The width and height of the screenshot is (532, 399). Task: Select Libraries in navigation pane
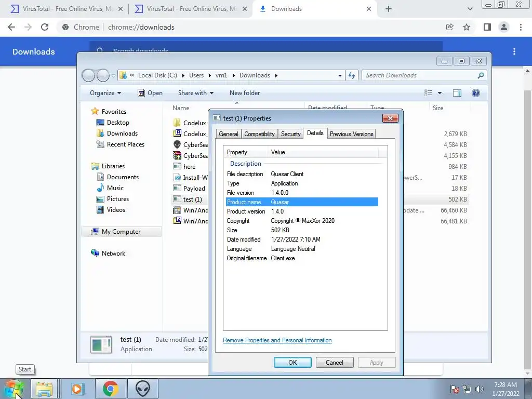[113, 166]
